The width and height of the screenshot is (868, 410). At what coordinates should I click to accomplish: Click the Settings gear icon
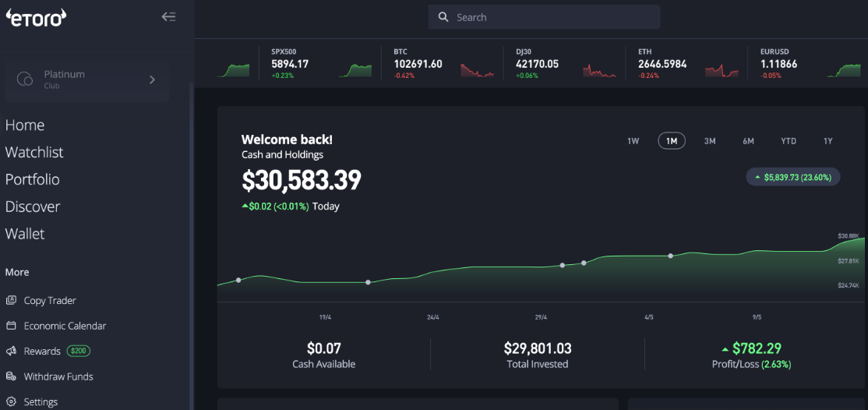(11, 401)
